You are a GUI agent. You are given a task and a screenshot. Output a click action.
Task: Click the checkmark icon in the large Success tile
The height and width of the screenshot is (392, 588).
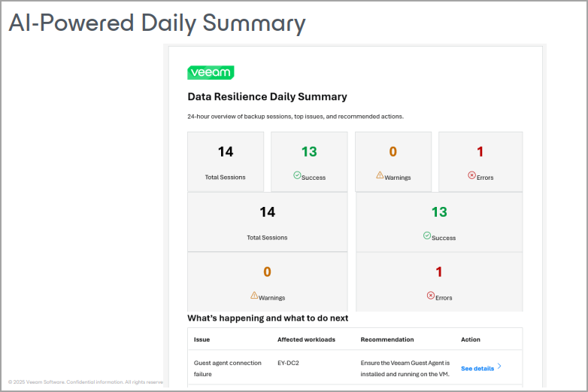[426, 236]
